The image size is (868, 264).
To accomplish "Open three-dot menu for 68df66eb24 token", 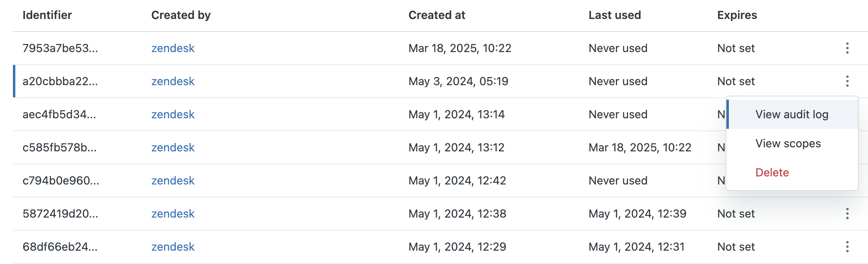I will [x=847, y=247].
